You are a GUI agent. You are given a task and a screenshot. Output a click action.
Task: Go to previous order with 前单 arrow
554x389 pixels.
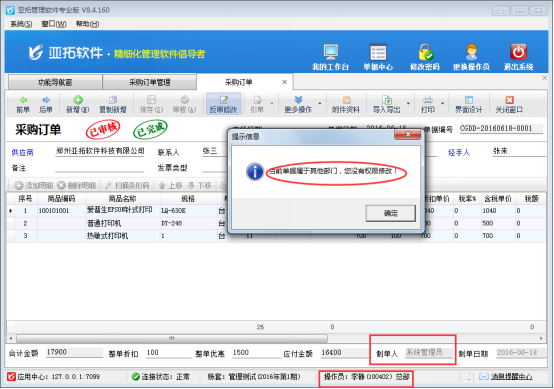(x=23, y=100)
